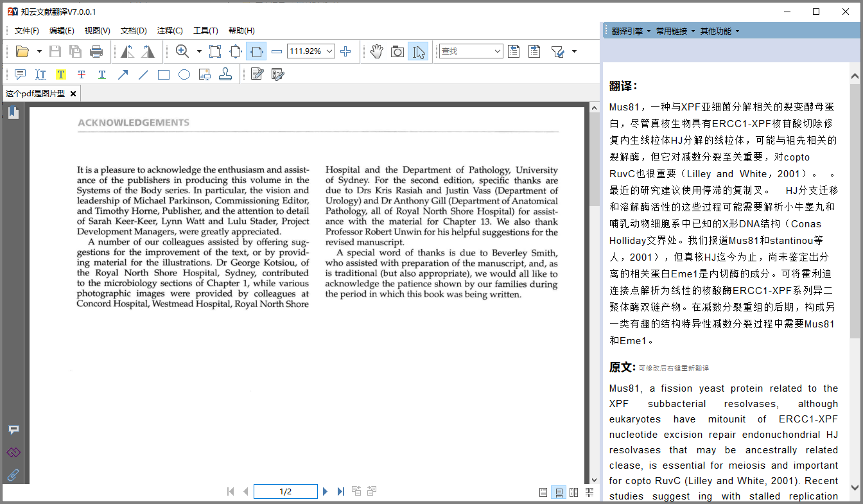This screenshot has height=504, width=863.
Task: Draw a line annotation
Action: click(x=143, y=74)
